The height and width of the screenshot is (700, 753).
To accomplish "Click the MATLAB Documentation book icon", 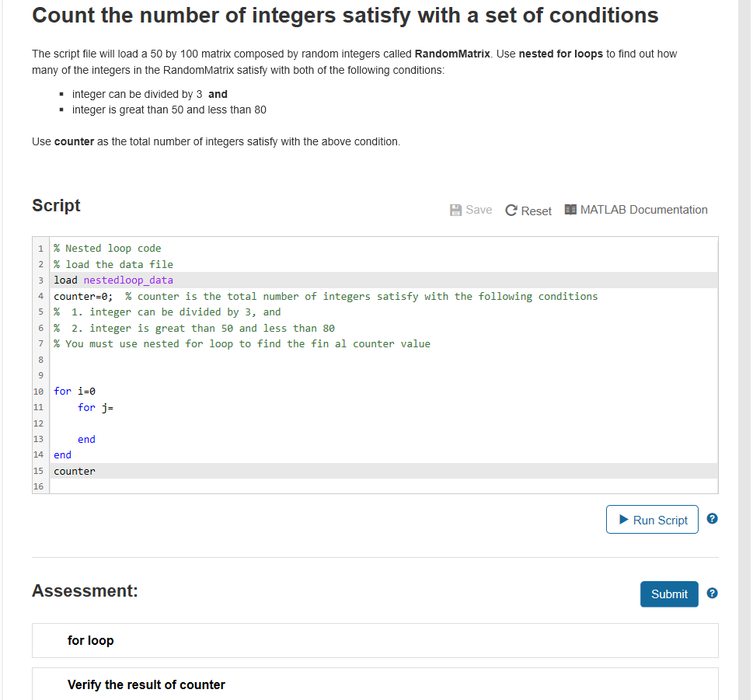I will (x=573, y=209).
